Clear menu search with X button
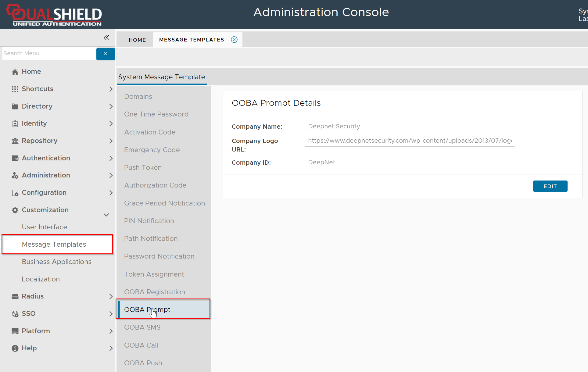The image size is (588, 372). click(x=106, y=54)
